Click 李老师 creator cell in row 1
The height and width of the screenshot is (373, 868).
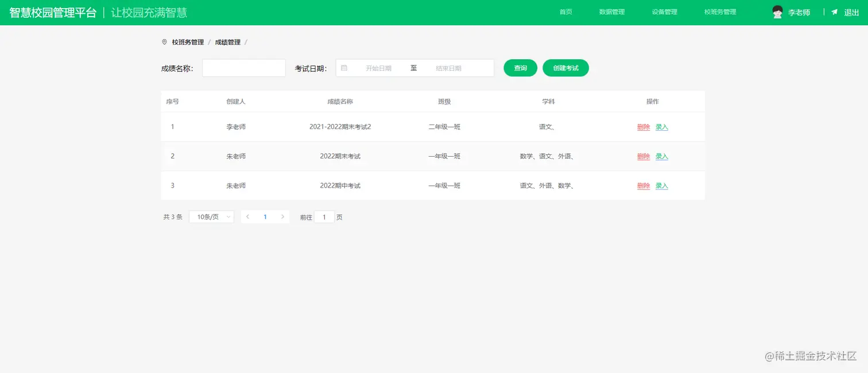[236, 127]
